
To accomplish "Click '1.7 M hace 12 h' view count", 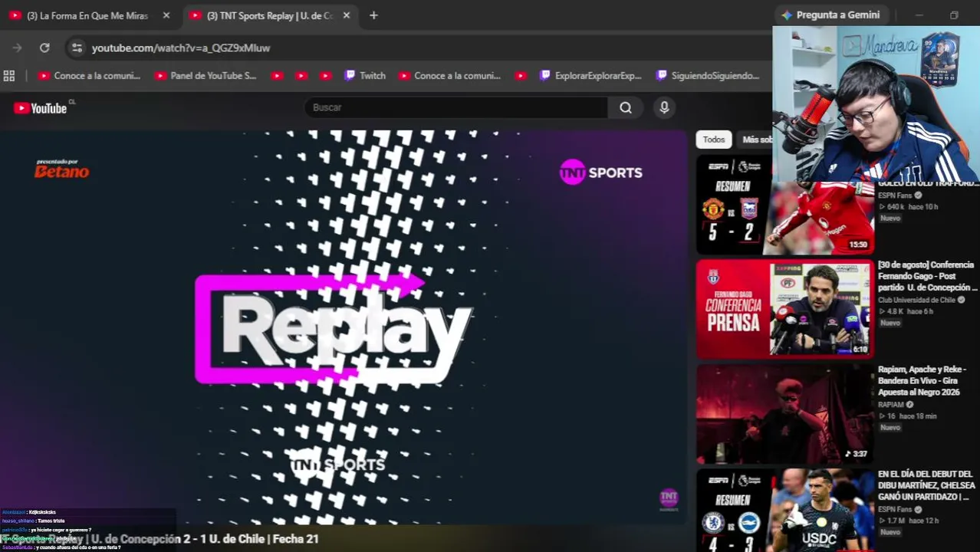I will pos(909,521).
